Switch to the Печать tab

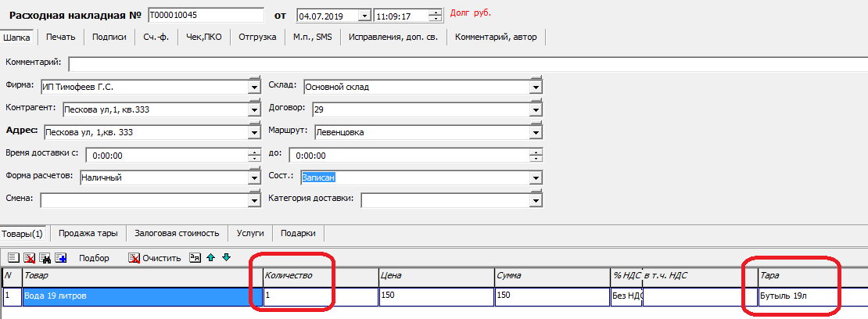click(60, 37)
